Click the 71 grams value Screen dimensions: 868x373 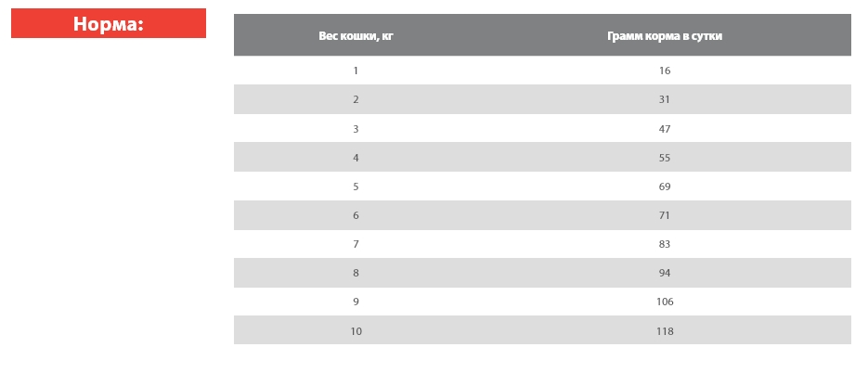point(664,215)
